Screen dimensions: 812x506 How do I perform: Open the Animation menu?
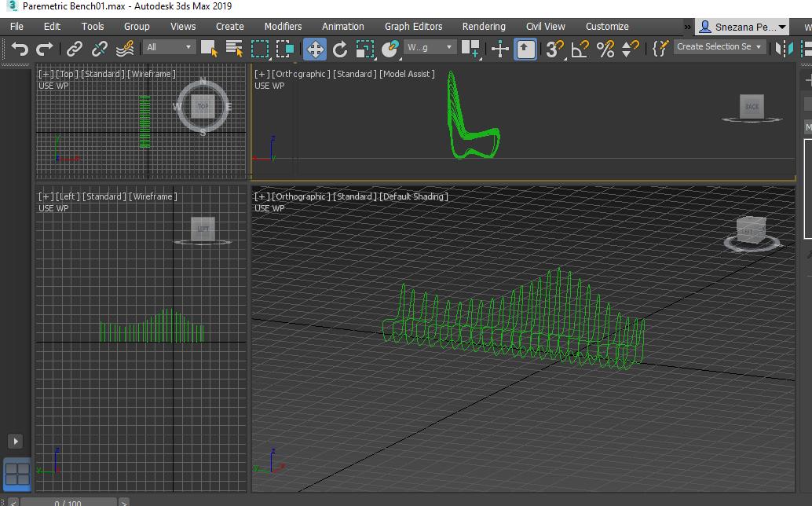pyautogui.click(x=343, y=27)
